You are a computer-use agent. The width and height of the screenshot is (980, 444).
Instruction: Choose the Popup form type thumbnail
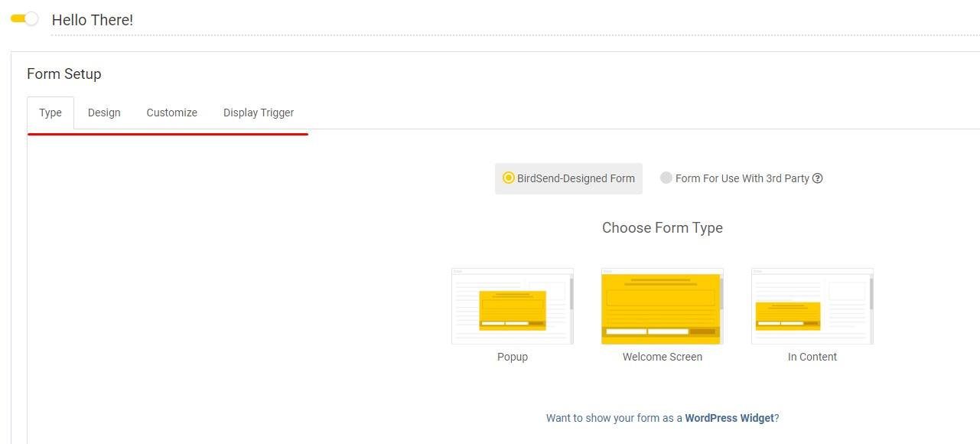513,306
